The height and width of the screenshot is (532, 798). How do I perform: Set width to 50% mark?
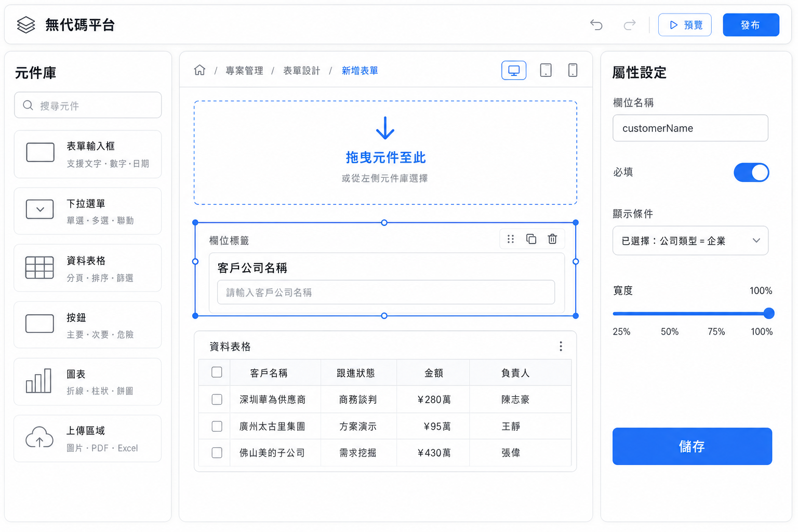click(x=670, y=332)
